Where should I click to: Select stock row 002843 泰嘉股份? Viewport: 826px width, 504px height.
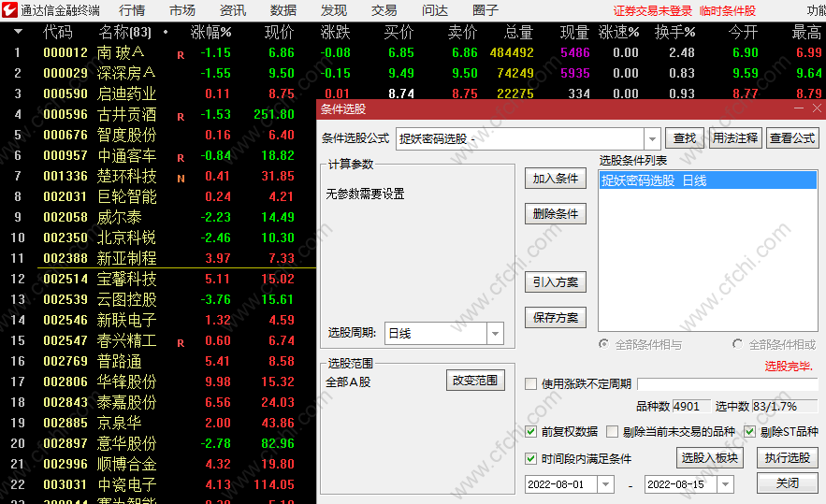(x=158, y=402)
